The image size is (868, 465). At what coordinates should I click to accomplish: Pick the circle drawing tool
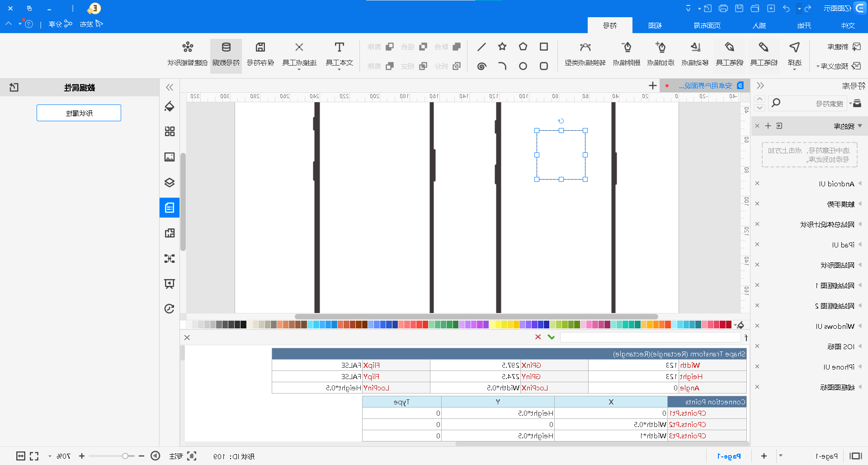point(523,66)
